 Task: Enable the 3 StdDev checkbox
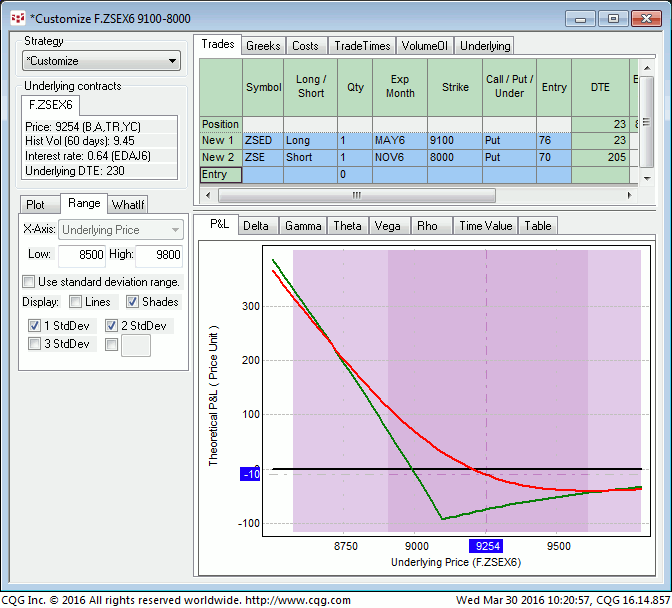pos(34,344)
